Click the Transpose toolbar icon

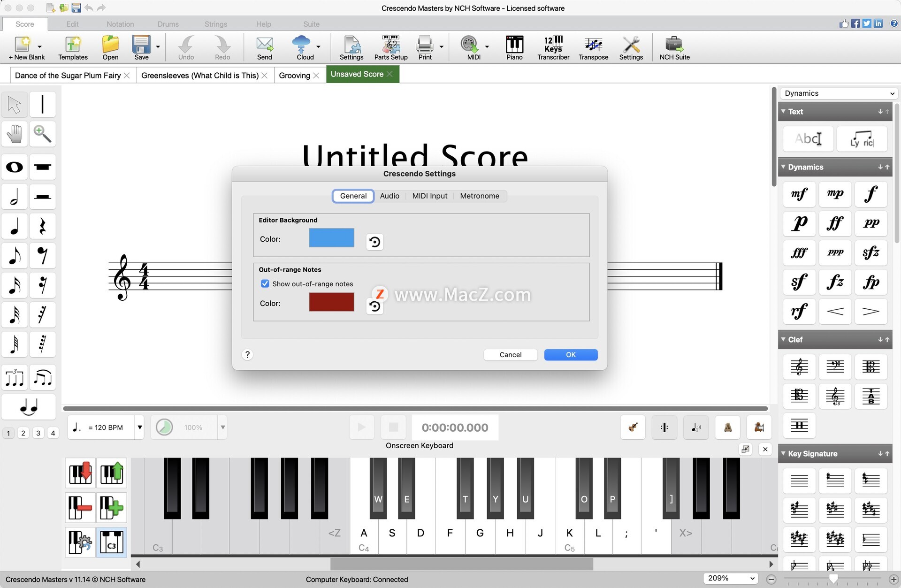click(x=593, y=48)
